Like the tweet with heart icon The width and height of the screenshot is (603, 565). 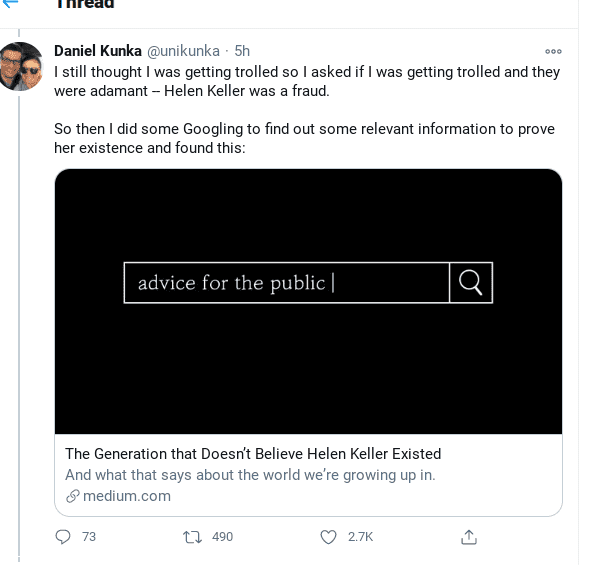328,537
